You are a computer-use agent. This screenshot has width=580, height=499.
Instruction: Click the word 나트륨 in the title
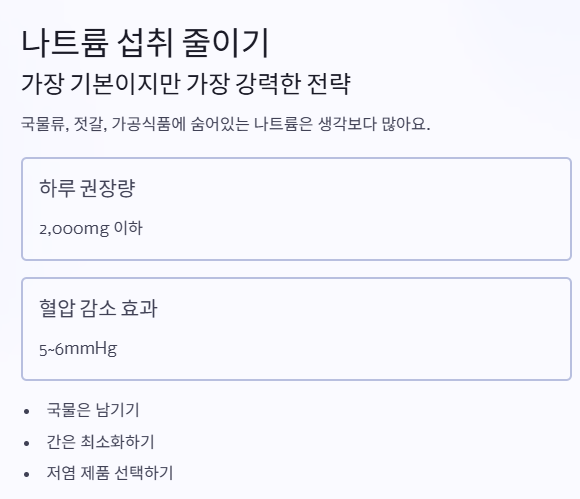click(x=65, y=43)
